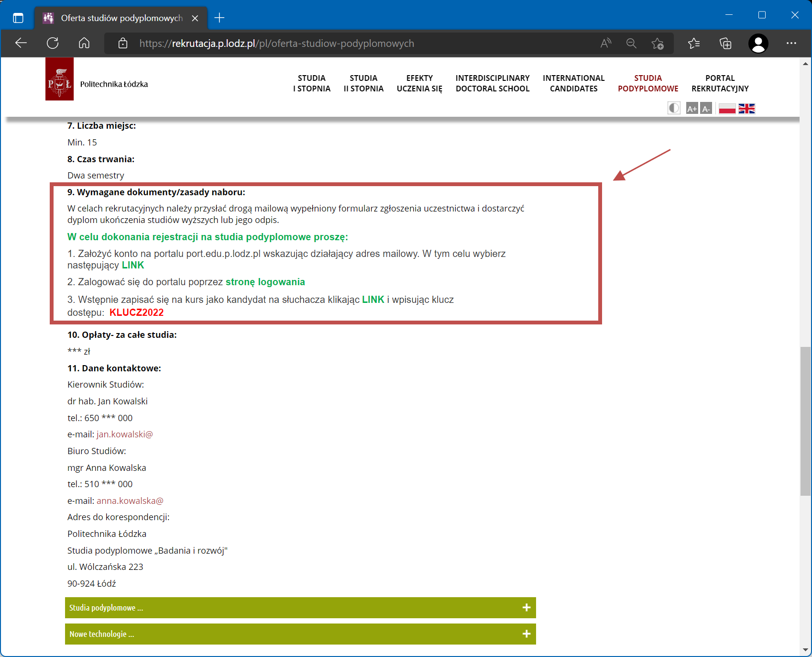Open browser Settings and more menu
The width and height of the screenshot is (812, 657).
(791, 44)
